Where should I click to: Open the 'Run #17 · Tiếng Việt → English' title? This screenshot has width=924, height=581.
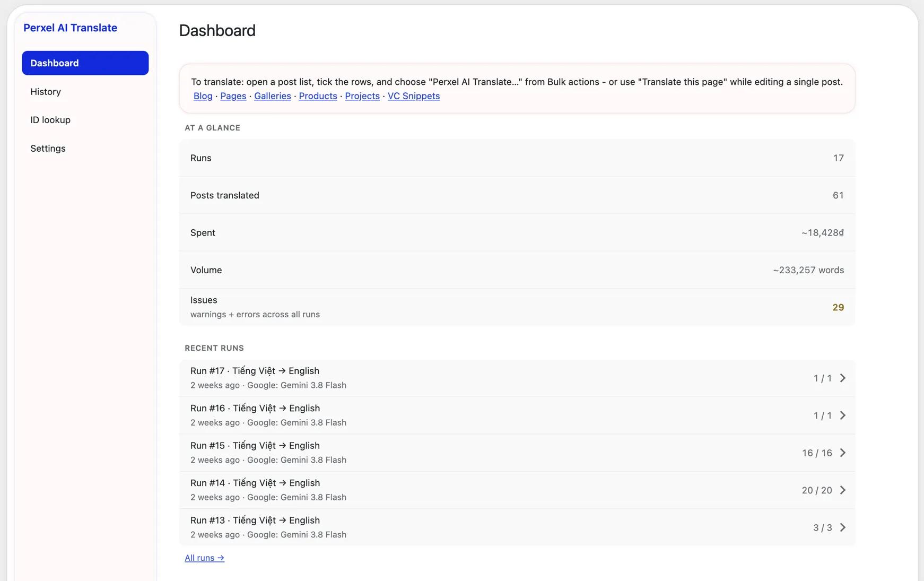[x=255, y=371]
